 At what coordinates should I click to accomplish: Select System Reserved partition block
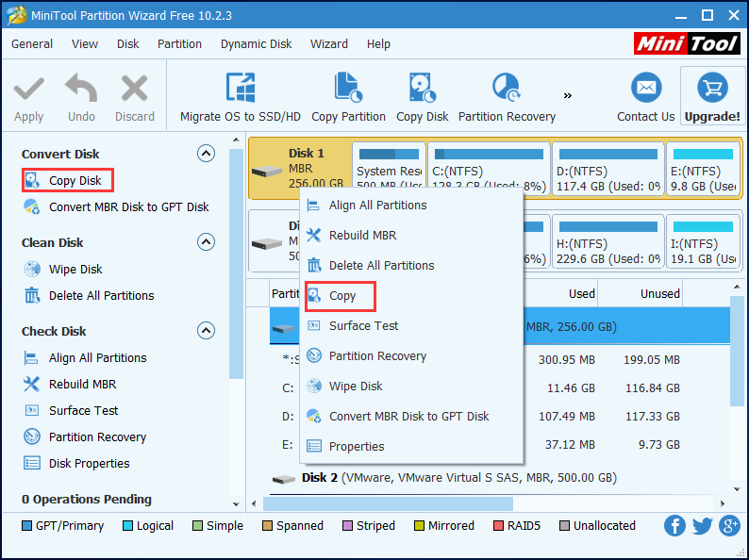pos(389,168)
